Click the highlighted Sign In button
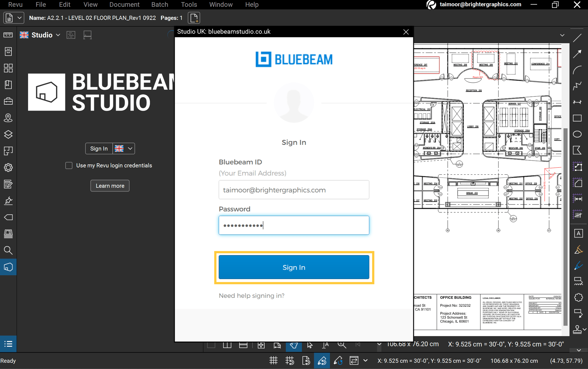Image resolution: width=588 pixels, height=369 pixels. (x=294, y=267)
